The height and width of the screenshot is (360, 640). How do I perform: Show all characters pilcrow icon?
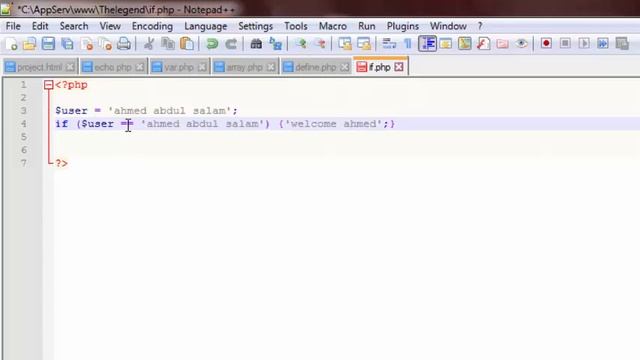coord(408,44)
